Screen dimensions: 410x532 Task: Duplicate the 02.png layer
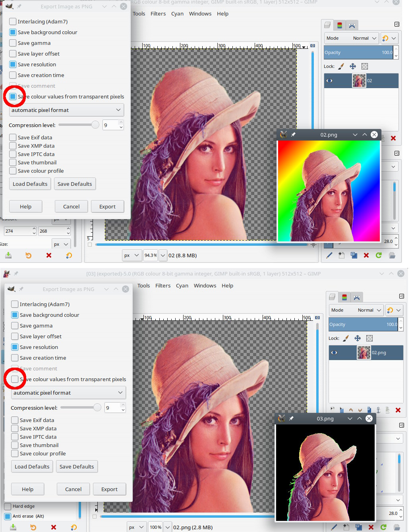pos(369,410)
